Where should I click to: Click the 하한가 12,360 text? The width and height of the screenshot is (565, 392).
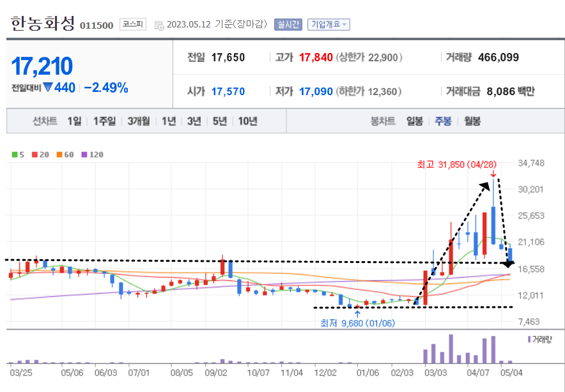pyautogui.click(x=368, y=91)
